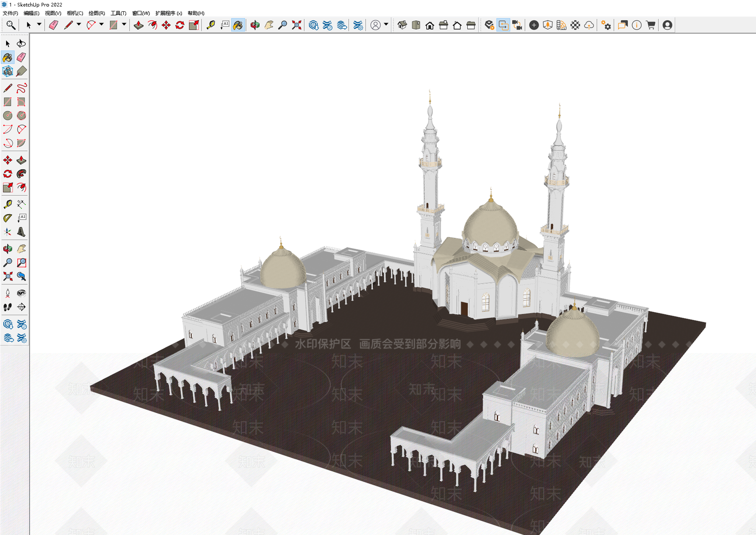Click the Position Camera tool

(8, 293)
